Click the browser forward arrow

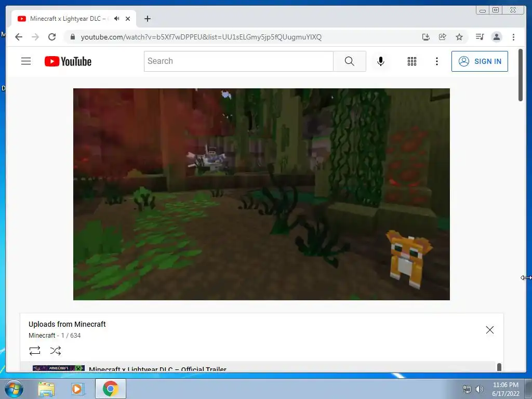35,37
